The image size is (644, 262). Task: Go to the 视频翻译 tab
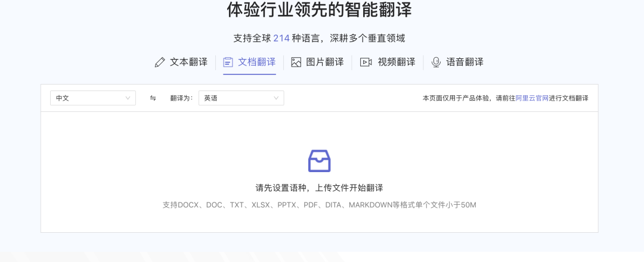388,63
